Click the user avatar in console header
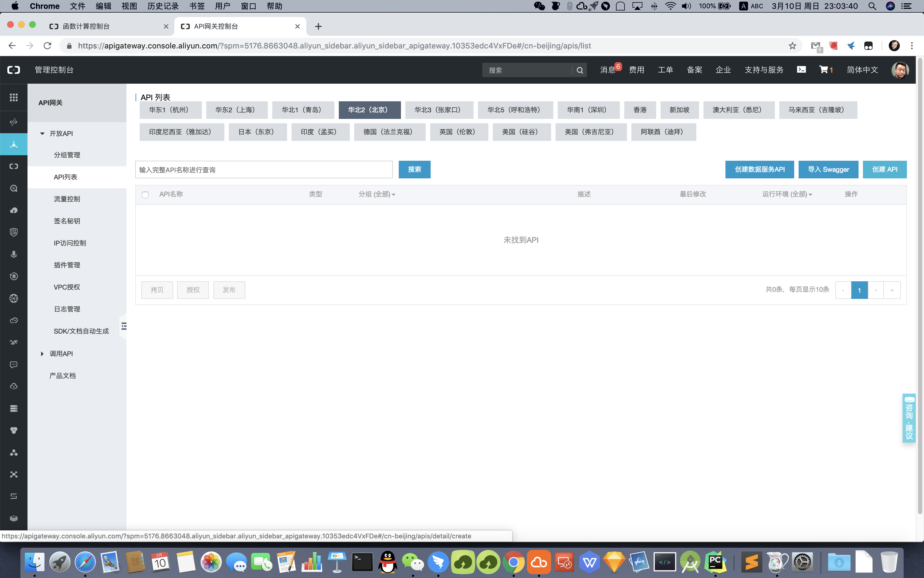 coord(900,70)
